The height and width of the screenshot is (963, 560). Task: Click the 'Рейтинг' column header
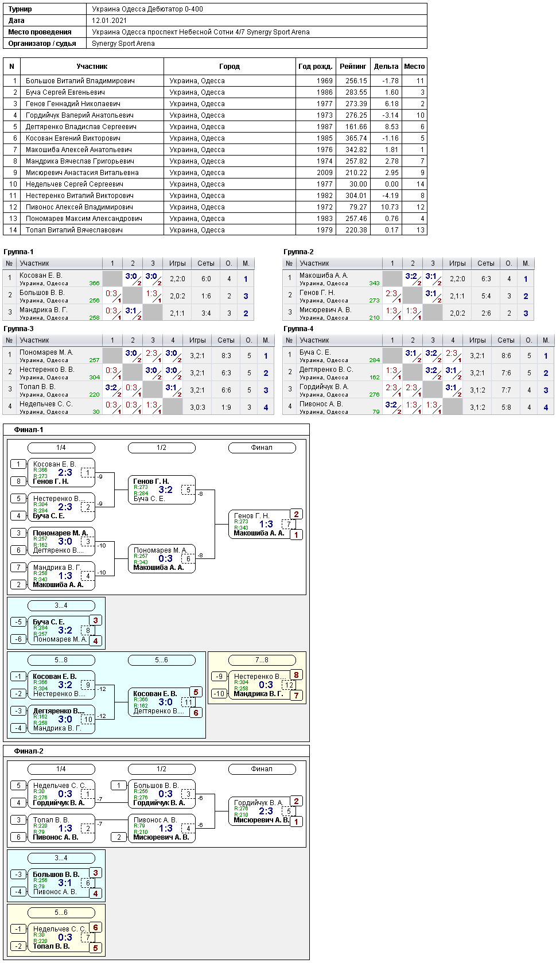[353, 67]
